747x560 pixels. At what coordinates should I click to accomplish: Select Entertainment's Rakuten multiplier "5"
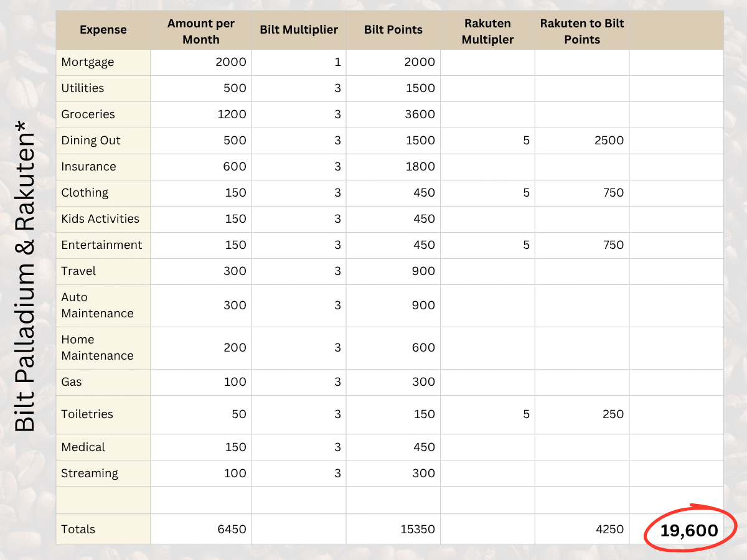point(526,245)
